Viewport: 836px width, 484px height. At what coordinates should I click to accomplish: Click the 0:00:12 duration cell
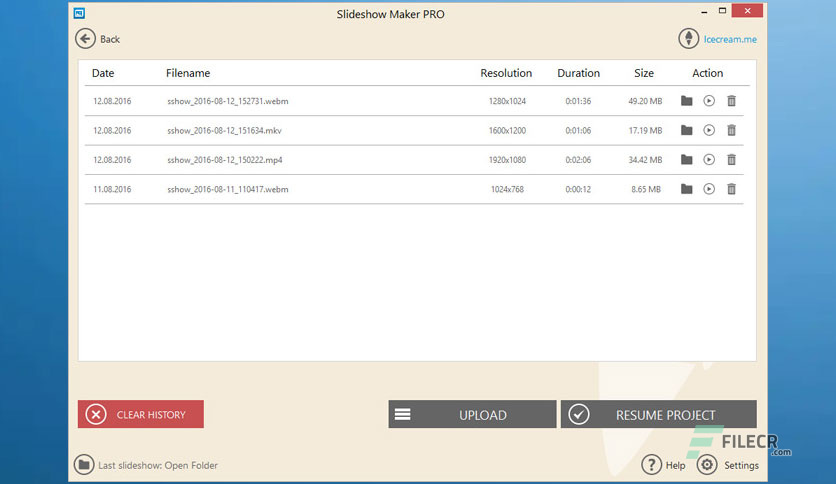pos(578,189)
